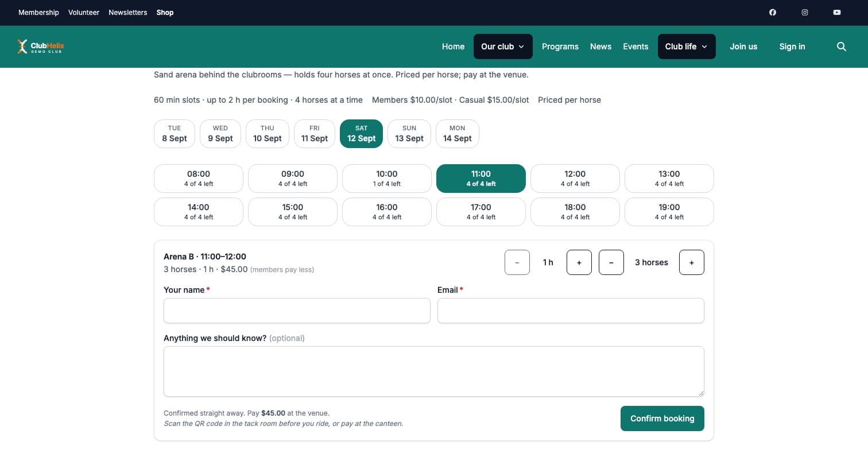Expand the Club life dropdown
The height and width of the screenshot is (465, 868).
coord(687,46)
